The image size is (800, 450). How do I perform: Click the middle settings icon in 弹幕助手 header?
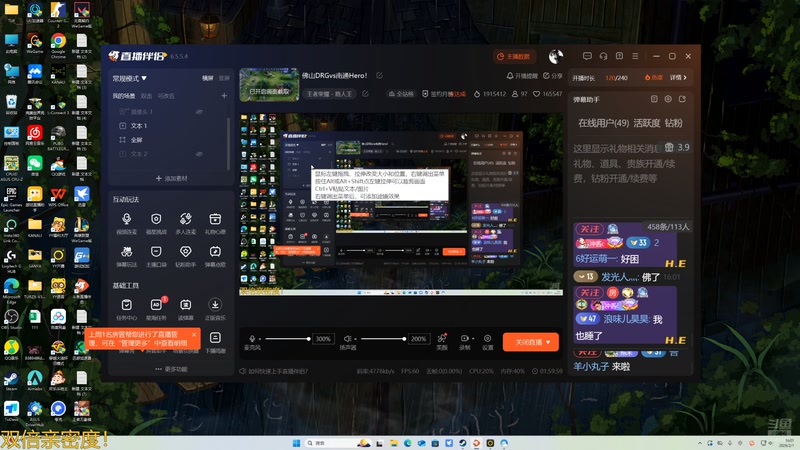[x=668, y=99]
